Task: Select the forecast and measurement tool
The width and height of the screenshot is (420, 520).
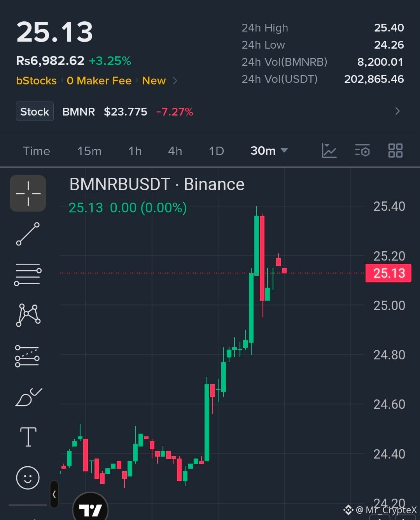Action: (x=27, y=356)
